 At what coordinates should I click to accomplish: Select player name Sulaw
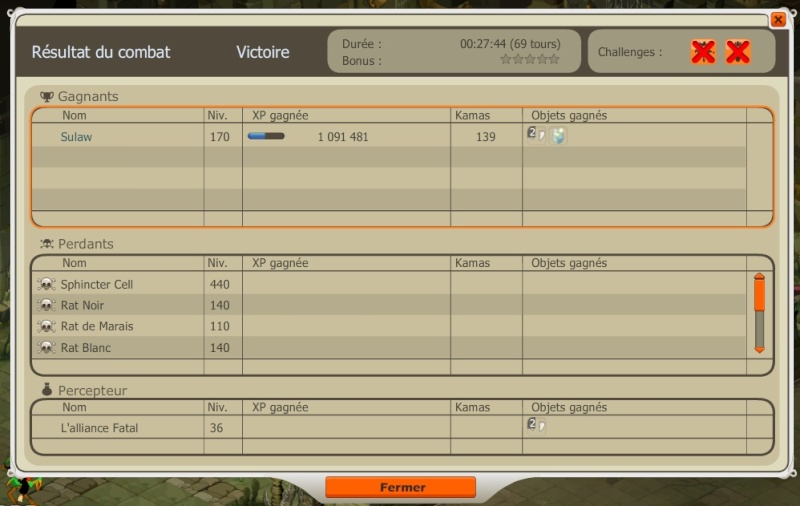pos(76,137)
